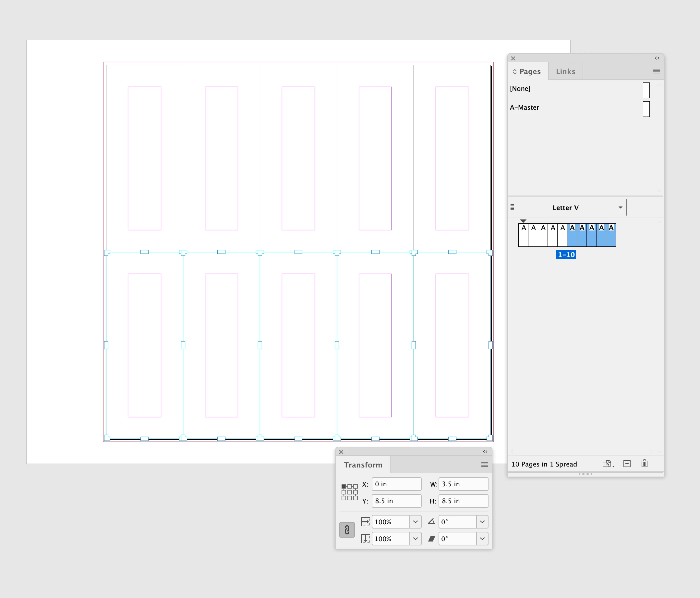Viewport: 700px width, 598px height.
Task: Expand the Scale X percentage dropdown
Action: point(415,522)
